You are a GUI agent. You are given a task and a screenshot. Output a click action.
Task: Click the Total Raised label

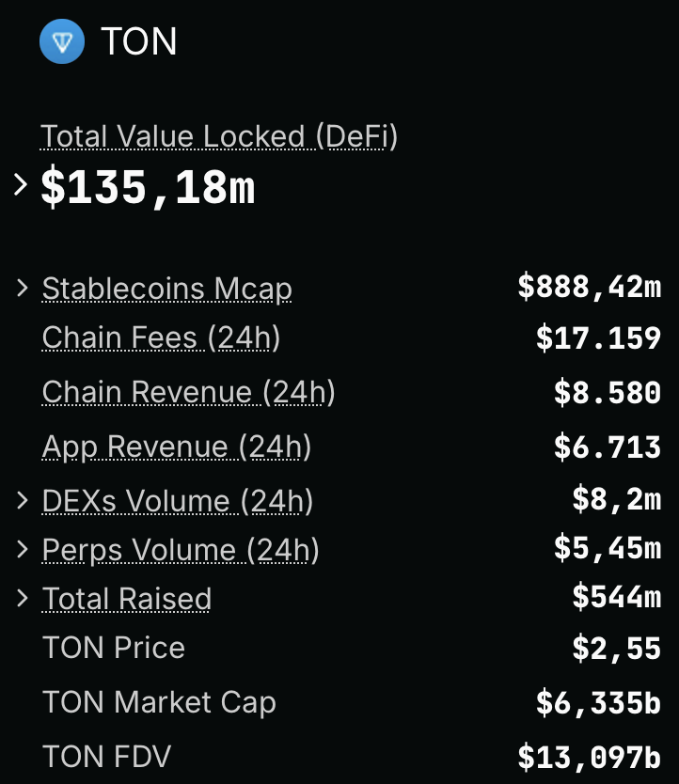tap(127, 599)
